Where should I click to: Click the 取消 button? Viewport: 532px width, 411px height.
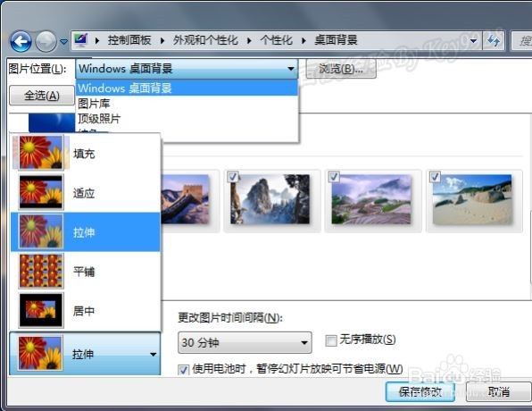(499, 391)
